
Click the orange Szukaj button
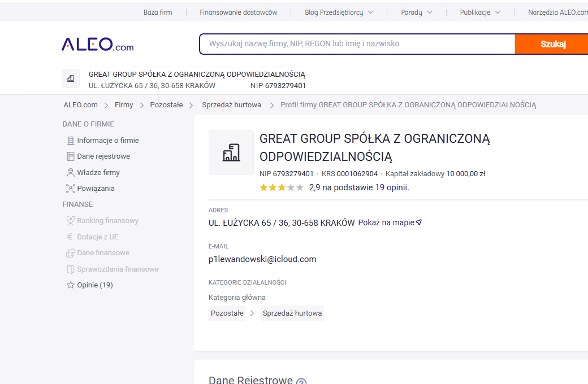tap(552, 44)
